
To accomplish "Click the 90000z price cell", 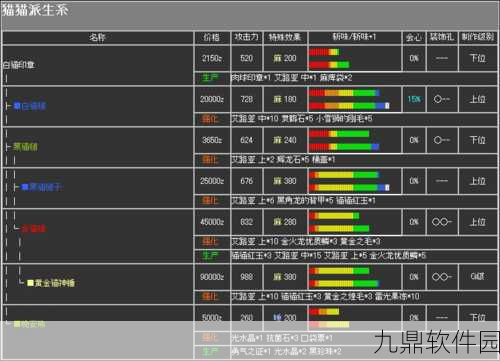I will coord(212,277).
